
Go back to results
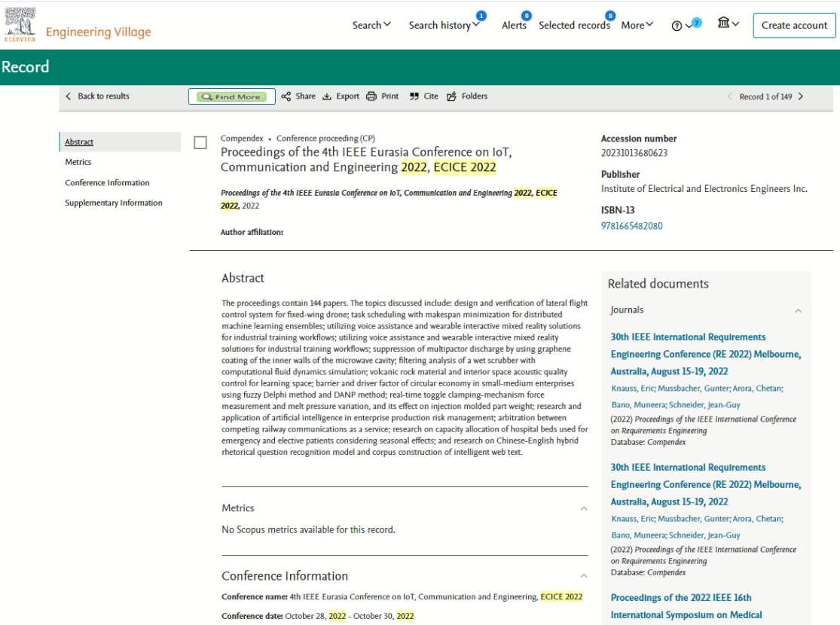(x=97, y=96)
